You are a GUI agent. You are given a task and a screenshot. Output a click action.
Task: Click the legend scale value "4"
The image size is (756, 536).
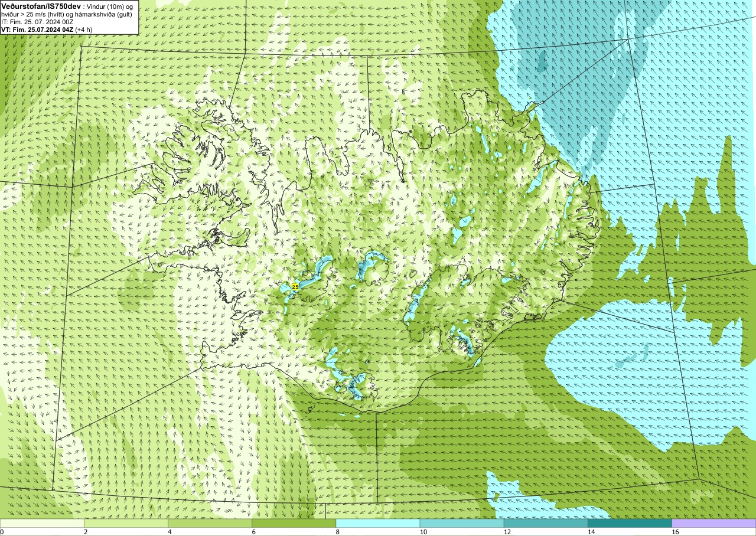pyautogui.click(x=170, y=532)
